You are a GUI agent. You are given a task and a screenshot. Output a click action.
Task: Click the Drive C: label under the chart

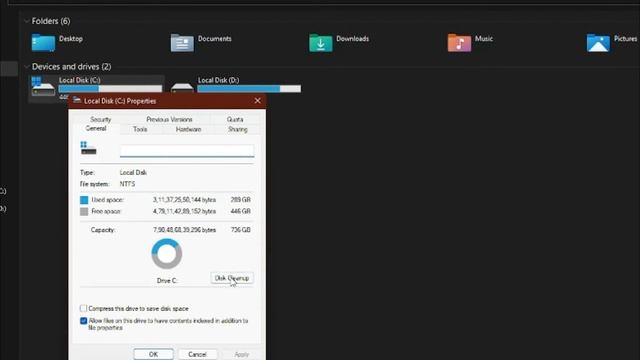click(x=167, y=281)
